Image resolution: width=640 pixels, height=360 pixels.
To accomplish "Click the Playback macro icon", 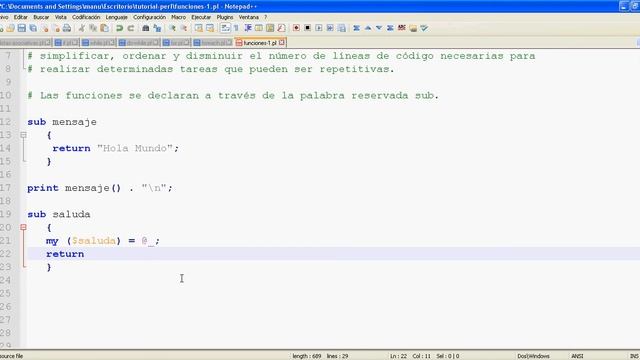I will click(319, 28).
